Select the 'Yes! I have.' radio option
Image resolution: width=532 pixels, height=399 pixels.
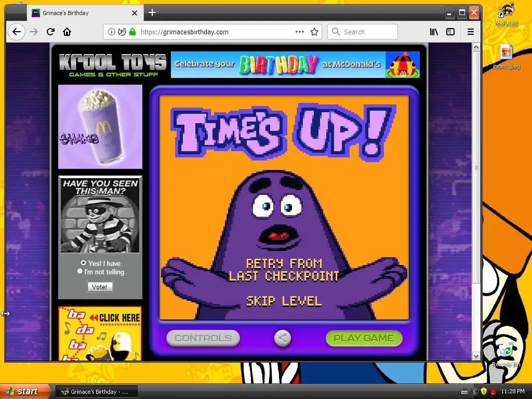(83, 263)
